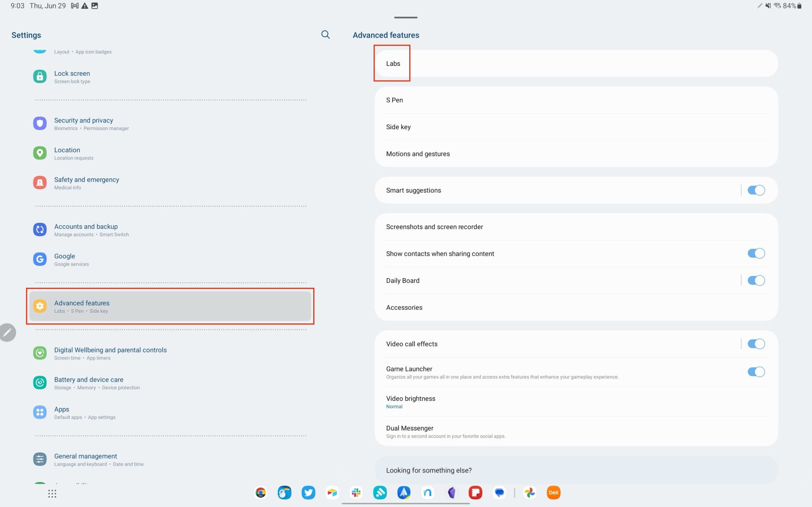Switch off Daily Board toggle
The height and width of the screenshot is (507, 812).
pyautogui.click(x=756, y=281)
